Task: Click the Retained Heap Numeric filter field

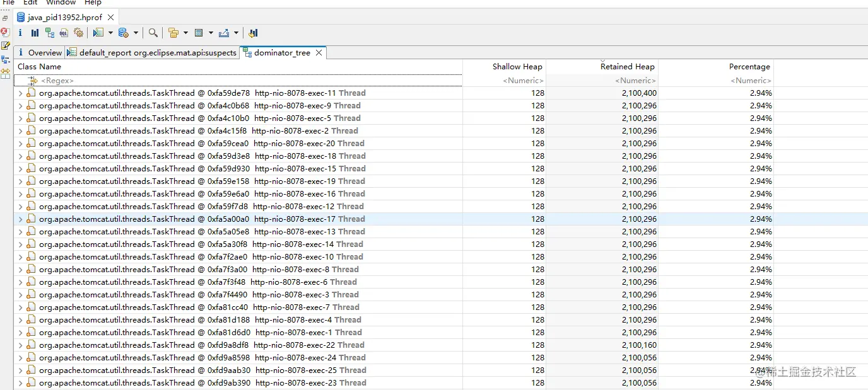Action: pyautogui.click(x=602, y=81)
